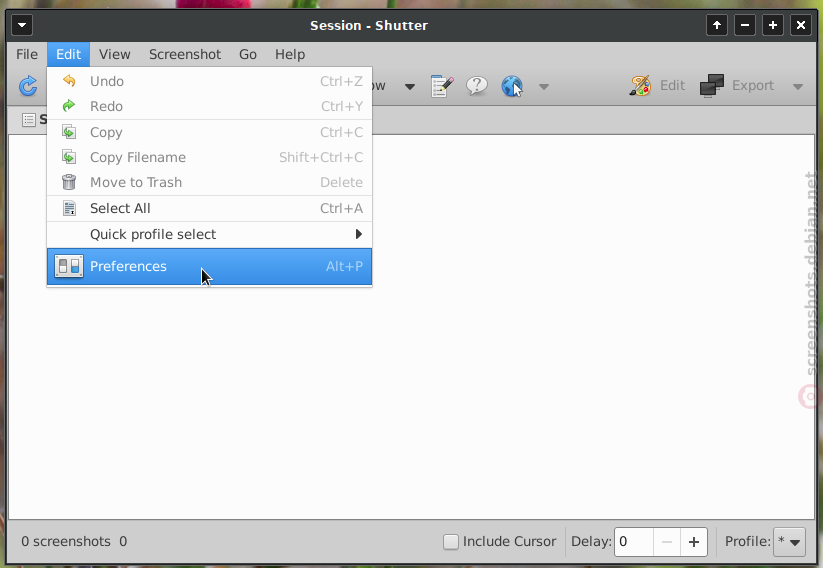Click the Move to Trash entry
823x568 pixels.
(209, 183)
